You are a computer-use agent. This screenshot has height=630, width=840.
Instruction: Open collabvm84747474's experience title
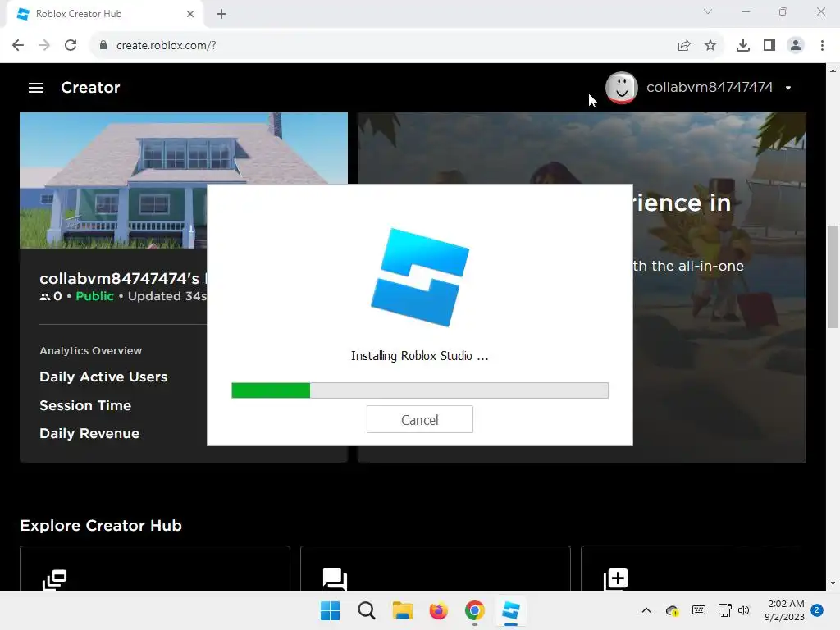[x=123, y=279]
